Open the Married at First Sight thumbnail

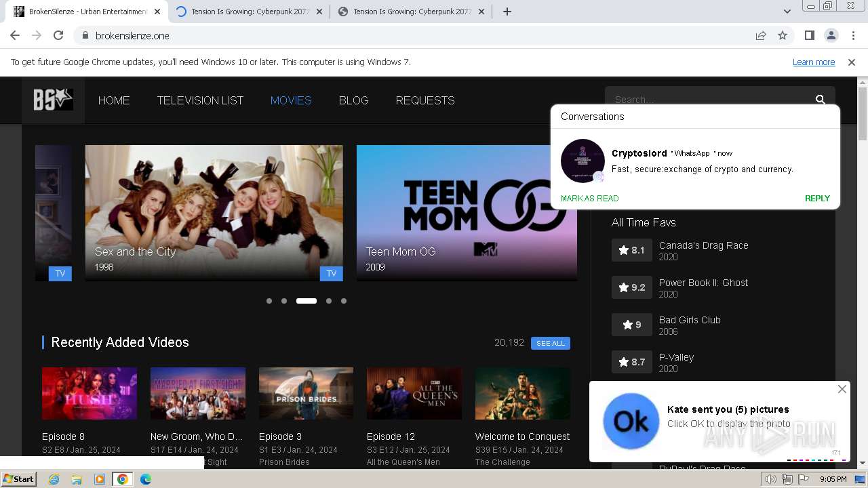[197, 394]
